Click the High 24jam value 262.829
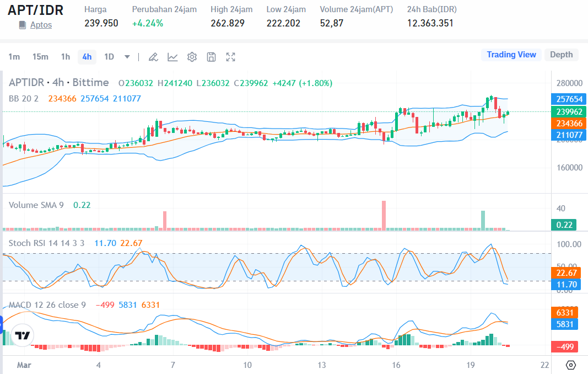588x374 pixels. tap(228, 23)
